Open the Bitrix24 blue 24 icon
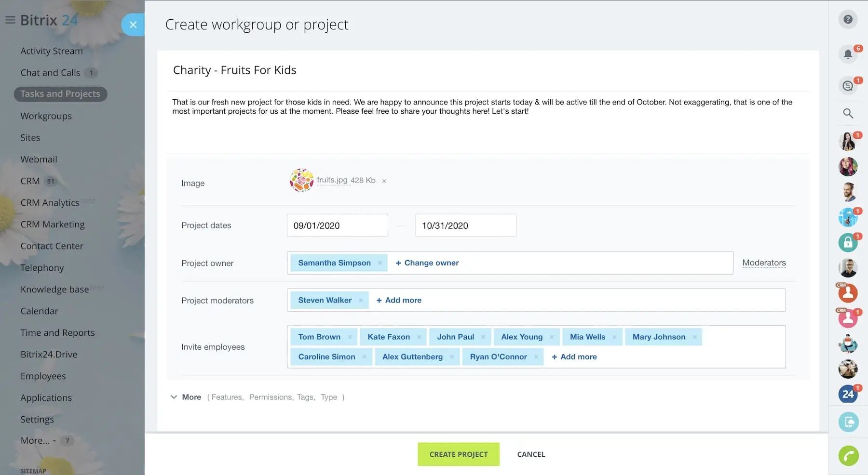Screen dimensions: 868x475 point(848,394)
